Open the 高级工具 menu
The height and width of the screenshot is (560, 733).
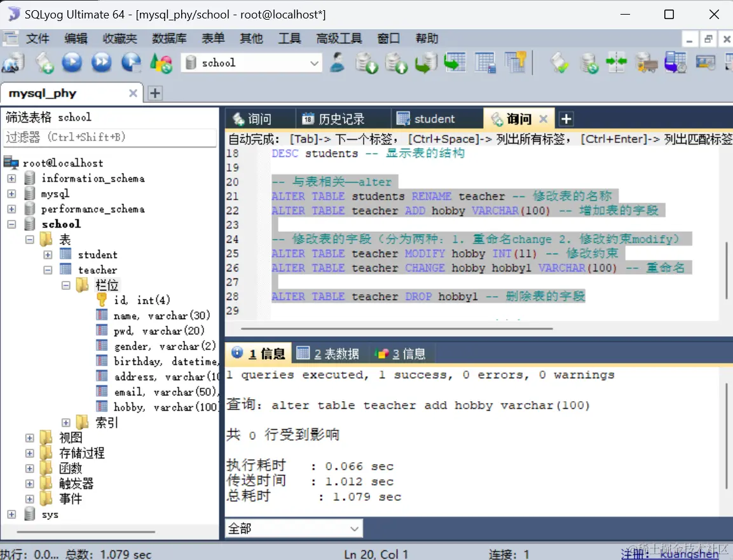coord(339,38)
